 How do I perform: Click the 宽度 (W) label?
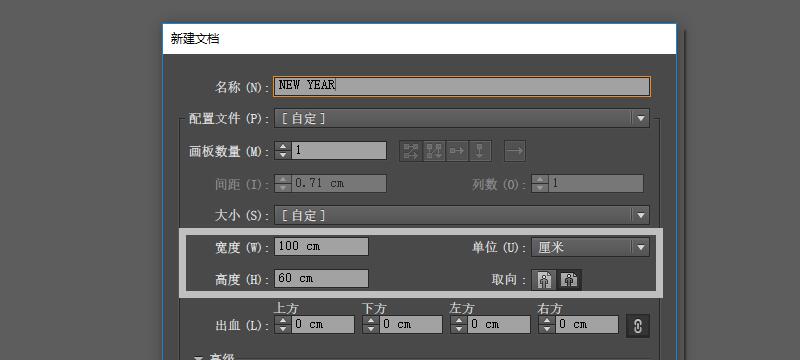pos(242,248)
